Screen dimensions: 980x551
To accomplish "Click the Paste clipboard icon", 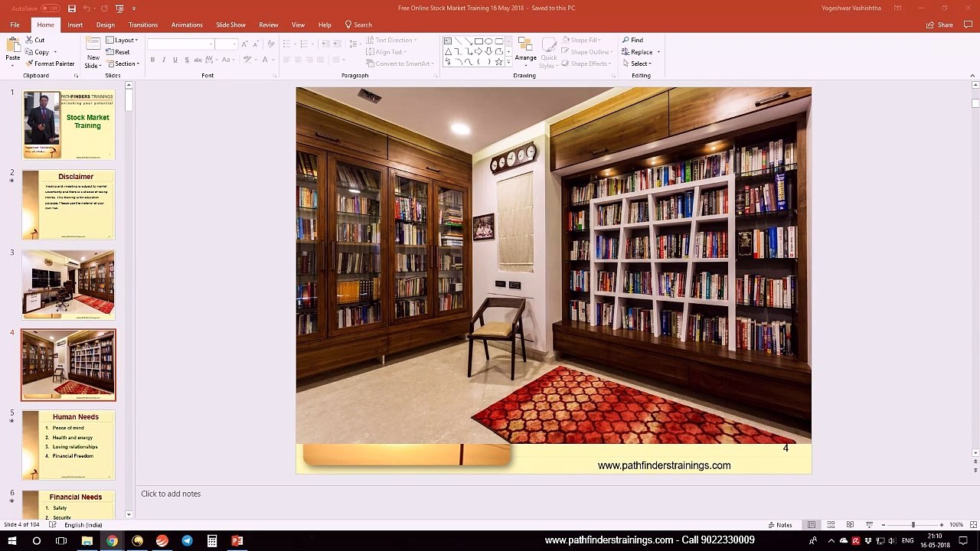I will [x=13, y=45].
